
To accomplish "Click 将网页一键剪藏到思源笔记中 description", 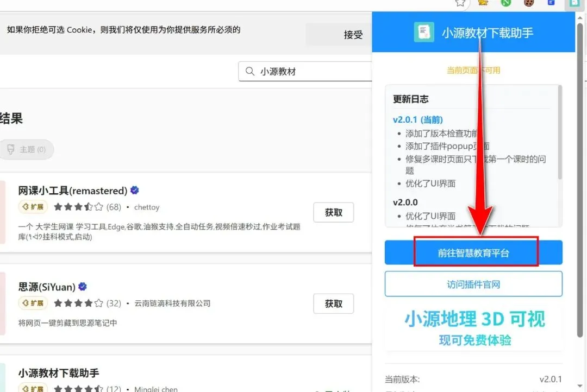I will pyautogui.click(x=67, y=323).
